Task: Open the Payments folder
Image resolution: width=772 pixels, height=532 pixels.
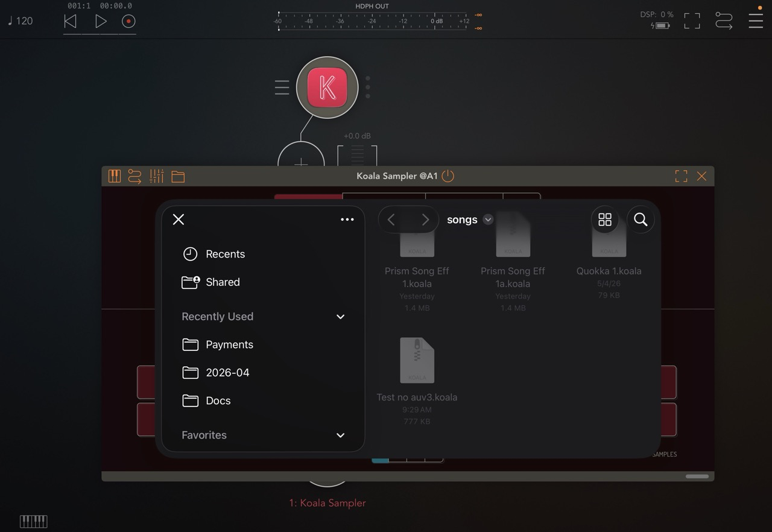Action: click(263, 344)
